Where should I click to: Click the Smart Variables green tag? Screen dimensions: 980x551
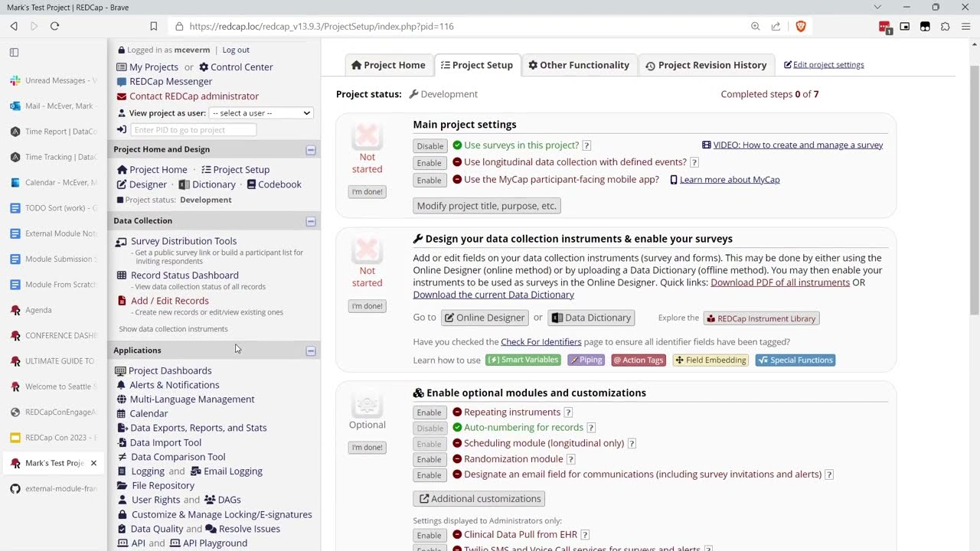click(523, 360)
